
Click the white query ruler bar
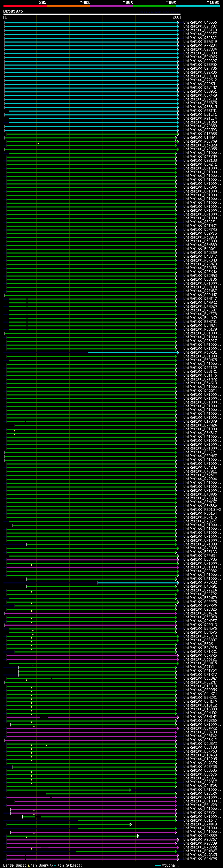(x=92, y=15)
